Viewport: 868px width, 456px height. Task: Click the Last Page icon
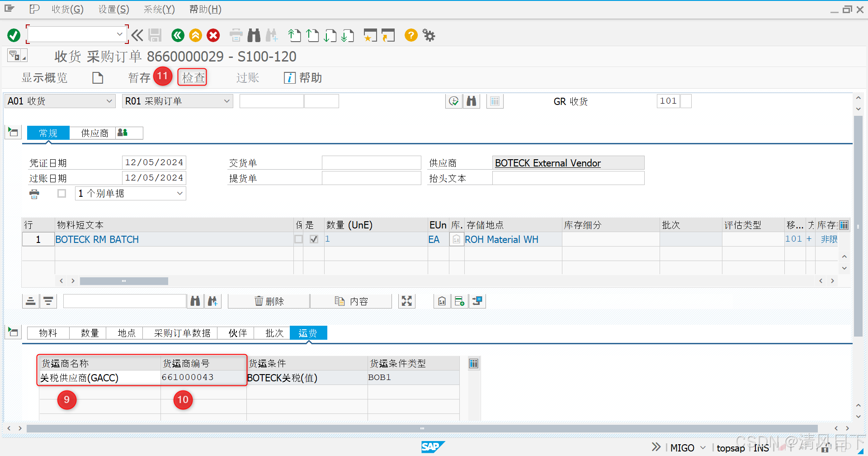348,35
